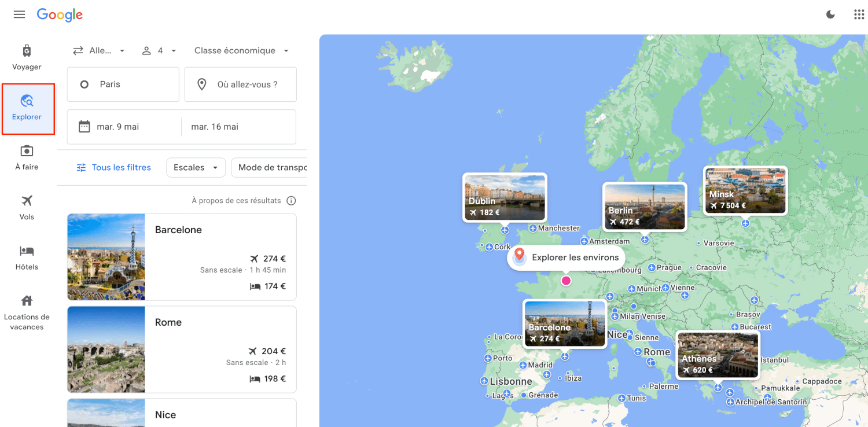868x427 pixels.
Task: Click the Grenade airport marker
Action: [x=524, y=395]
